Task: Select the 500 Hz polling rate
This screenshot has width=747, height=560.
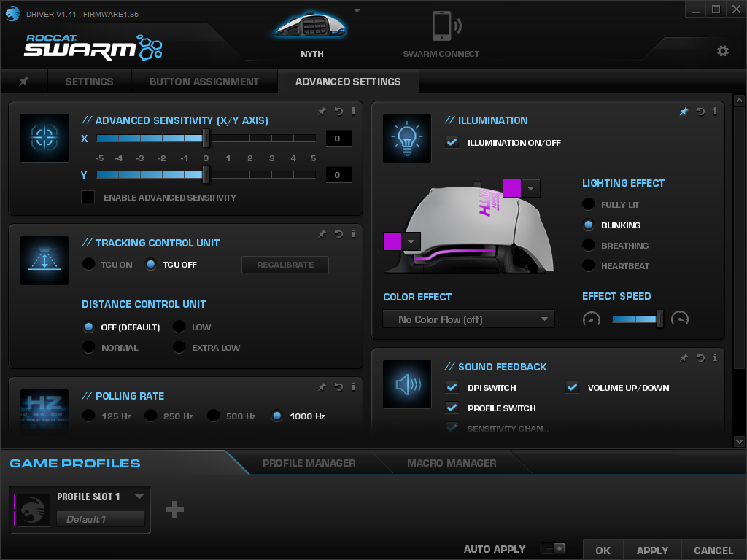Action: (213, 416)
